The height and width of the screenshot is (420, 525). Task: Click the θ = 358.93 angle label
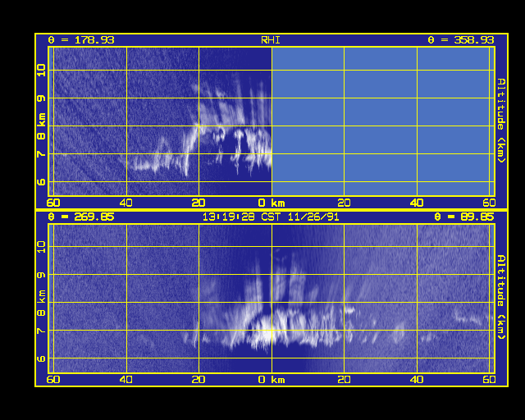[461, 40]
